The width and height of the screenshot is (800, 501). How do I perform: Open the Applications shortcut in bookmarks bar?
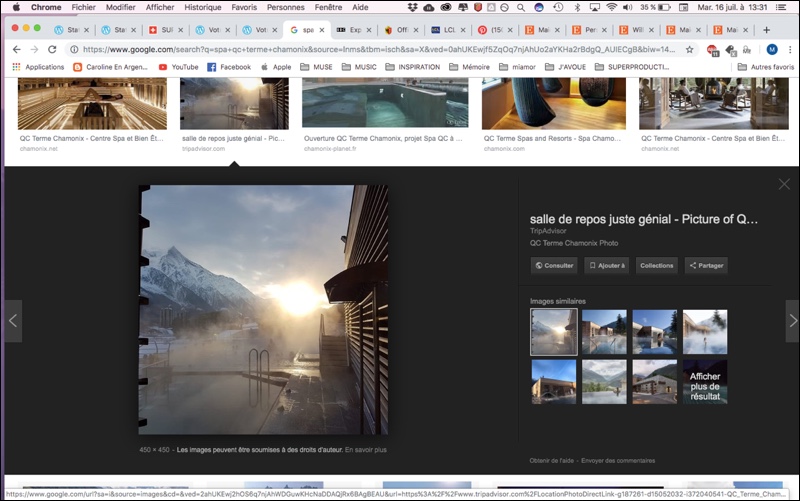pyautogui.click(x=38, y=67)
